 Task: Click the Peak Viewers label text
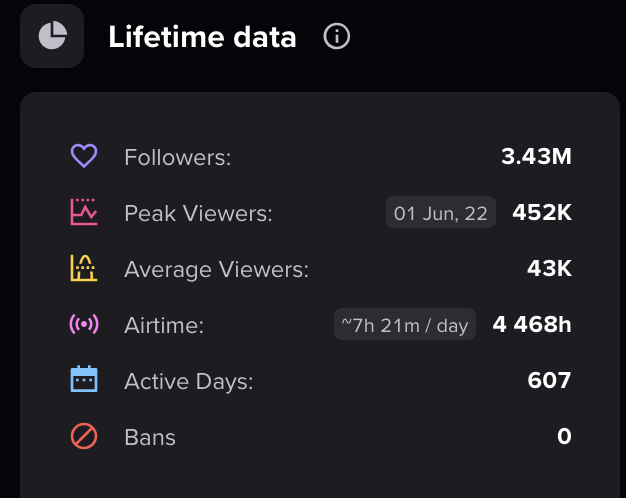pyautogui.click(x=198, y=213)
